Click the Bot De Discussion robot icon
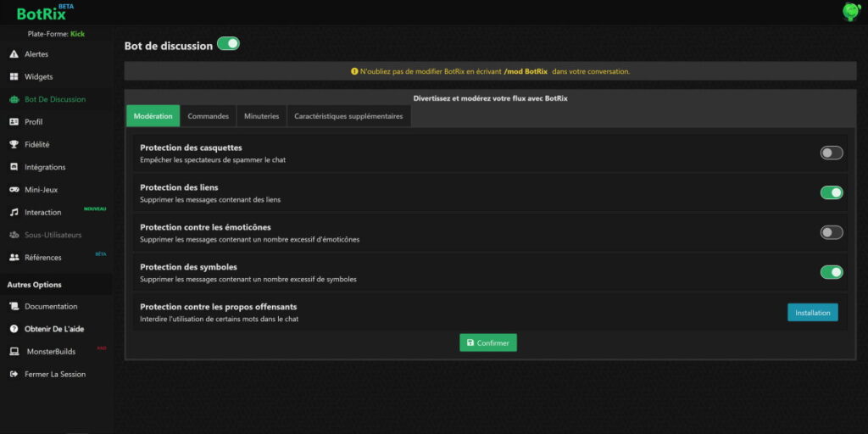The width and height of the screenshot is (868, 434). pyautogui.click(x=14, y=100)
